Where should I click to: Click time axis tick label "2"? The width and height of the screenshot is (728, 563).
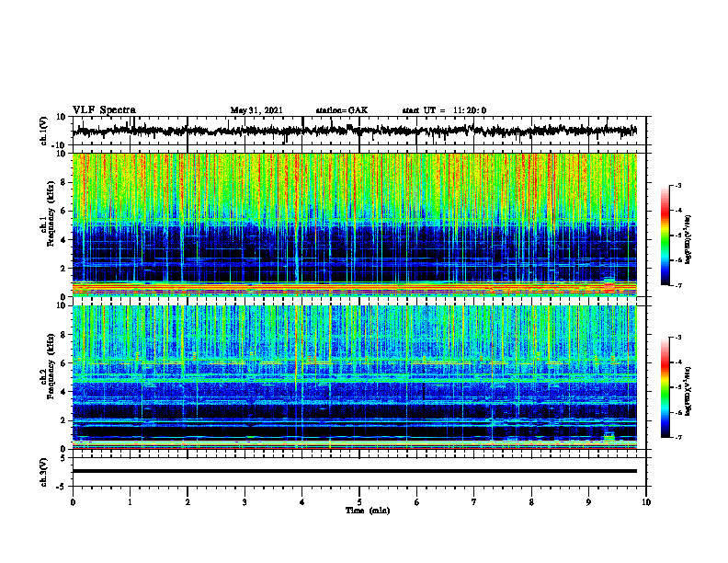point(188,502)
